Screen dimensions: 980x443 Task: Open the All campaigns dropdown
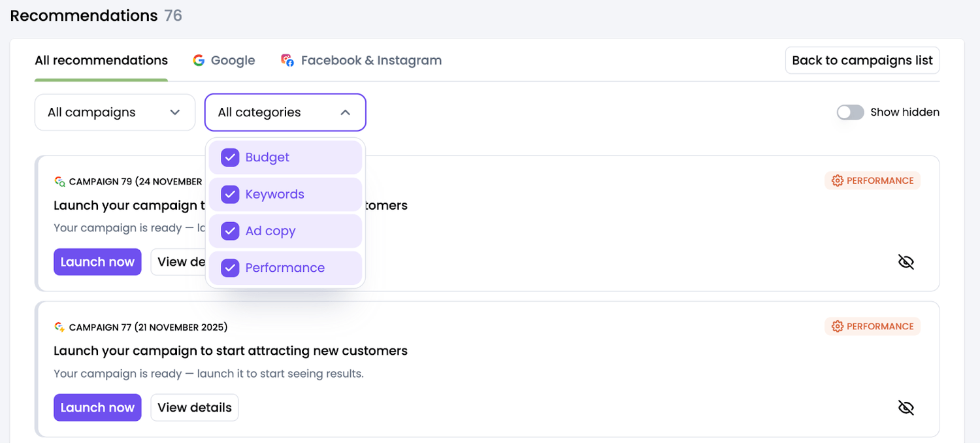114,112
